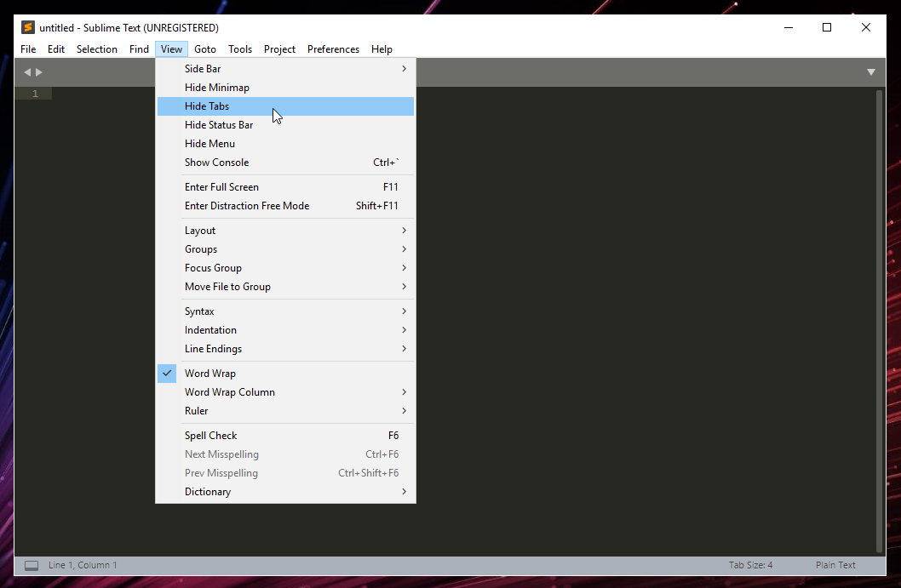Click the Sublime Text logo in title bar
Image resolution: width=901 pixels, height=588 pixels.
coord(27,27)
